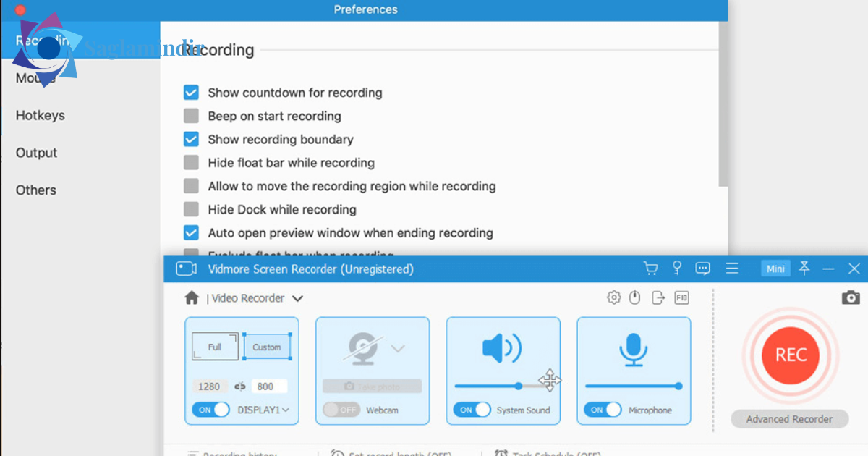Click the greyed Take photo button
This screenshot has width=868, height=456.
[x=372, y=387]
